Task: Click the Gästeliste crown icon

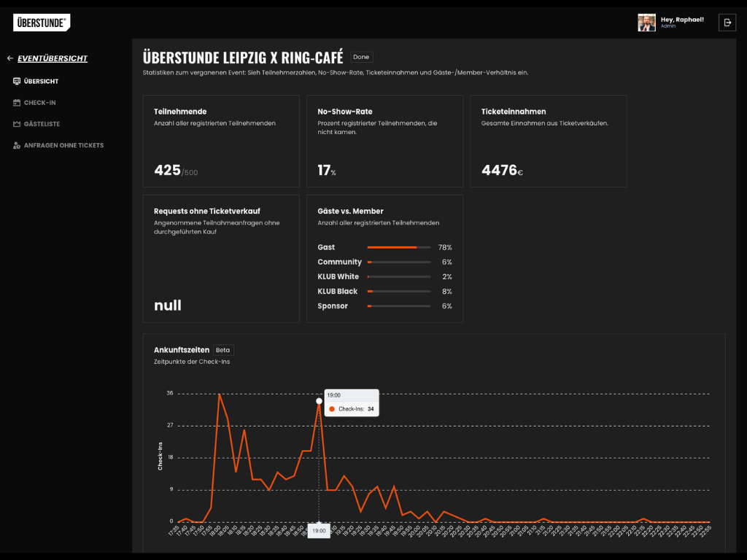Action: tap(17, 124)
